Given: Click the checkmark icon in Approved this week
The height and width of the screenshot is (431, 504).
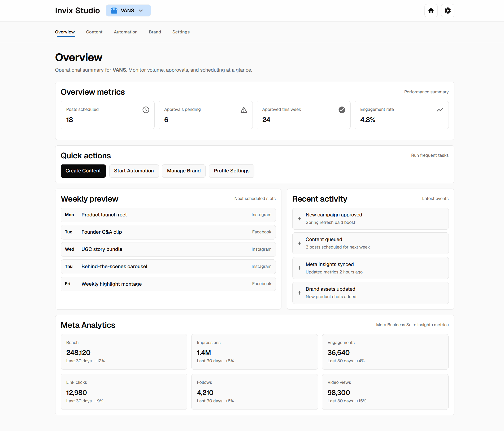Looking at the screenshot, I should [342, 110].
